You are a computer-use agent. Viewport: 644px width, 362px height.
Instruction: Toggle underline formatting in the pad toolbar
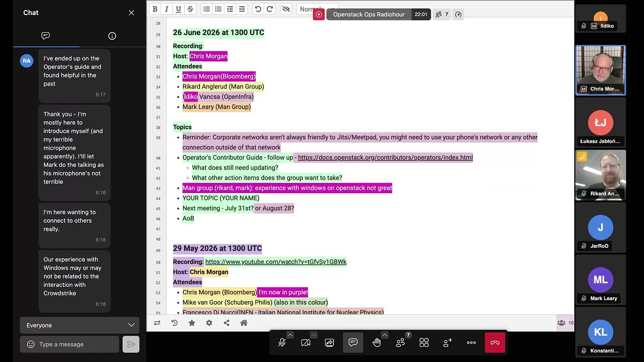pyautogui.click(x=178, y=9)
